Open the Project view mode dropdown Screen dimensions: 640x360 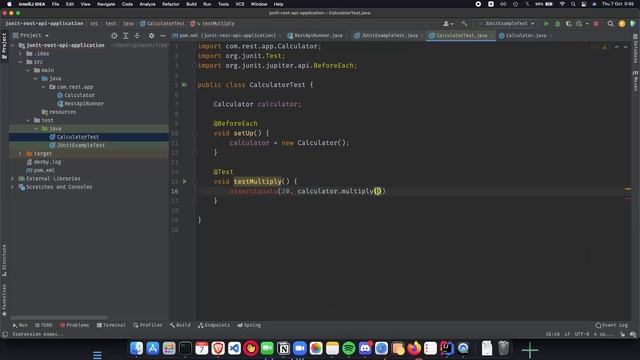[x=31, y=36]
